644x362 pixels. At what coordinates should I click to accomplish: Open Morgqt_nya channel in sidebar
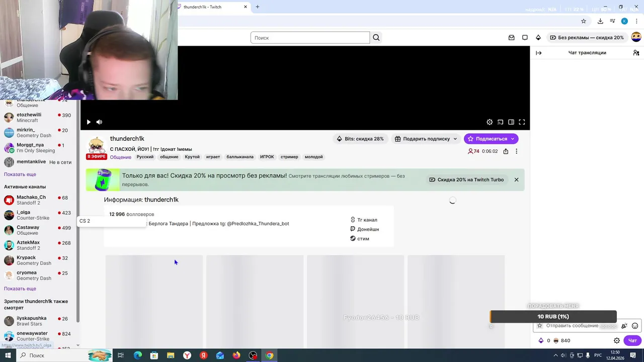[x=38, y=148]
